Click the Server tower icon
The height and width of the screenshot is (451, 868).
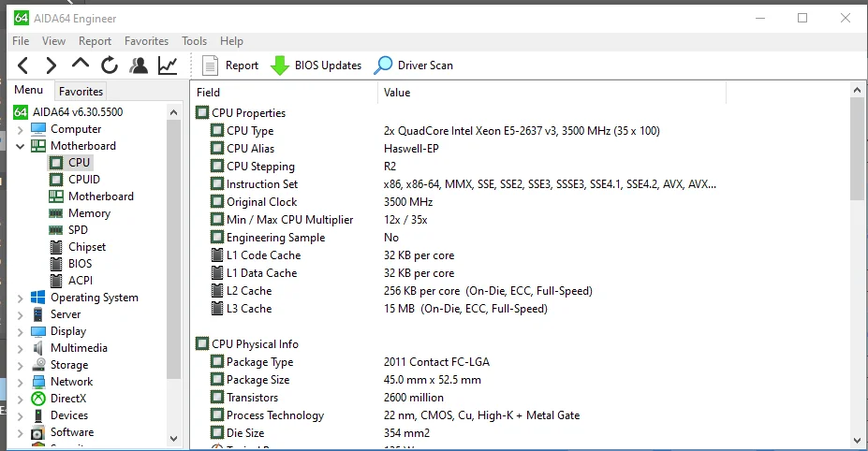tap(38, 314)
